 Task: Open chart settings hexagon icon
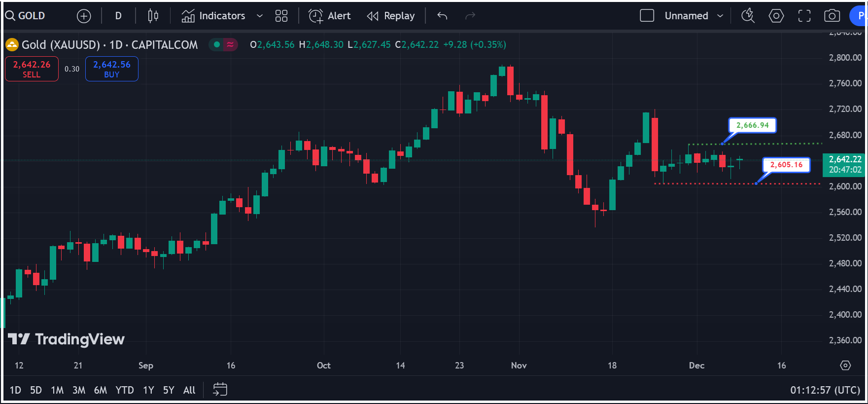tap(776, 16)
